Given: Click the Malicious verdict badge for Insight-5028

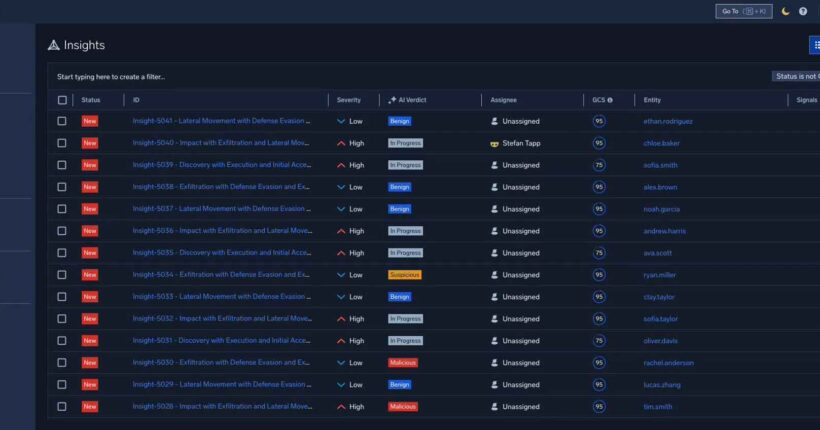Looking at the screenshot, I should [403, 406].
